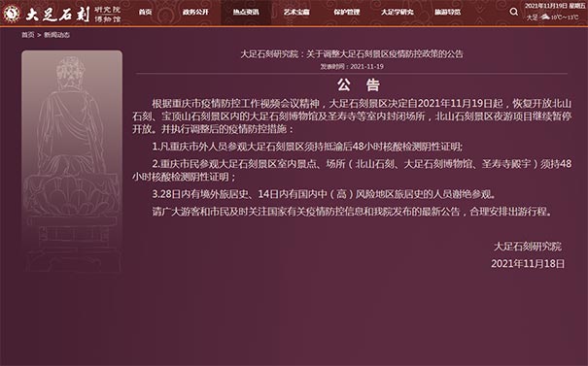Open the 政务公开 menu item
This screenshot has height=366, width=588.
[x=195, y=12]
